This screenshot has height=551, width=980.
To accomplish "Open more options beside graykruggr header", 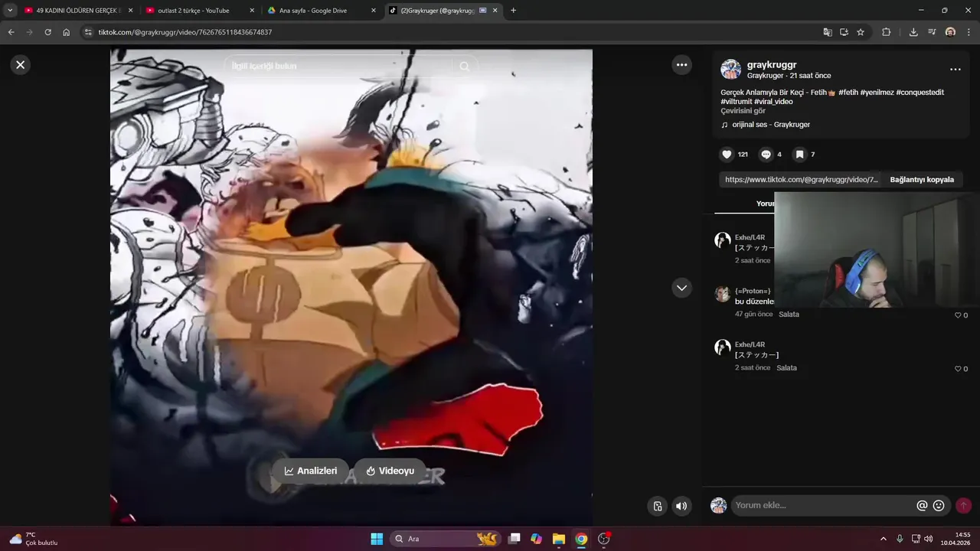I will (955, 70).
